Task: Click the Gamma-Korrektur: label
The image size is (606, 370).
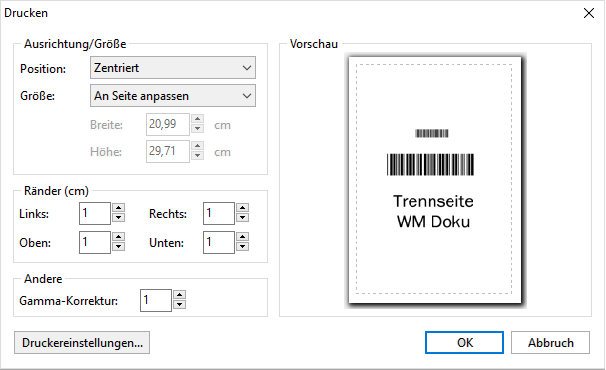Action: click(68, 301)
